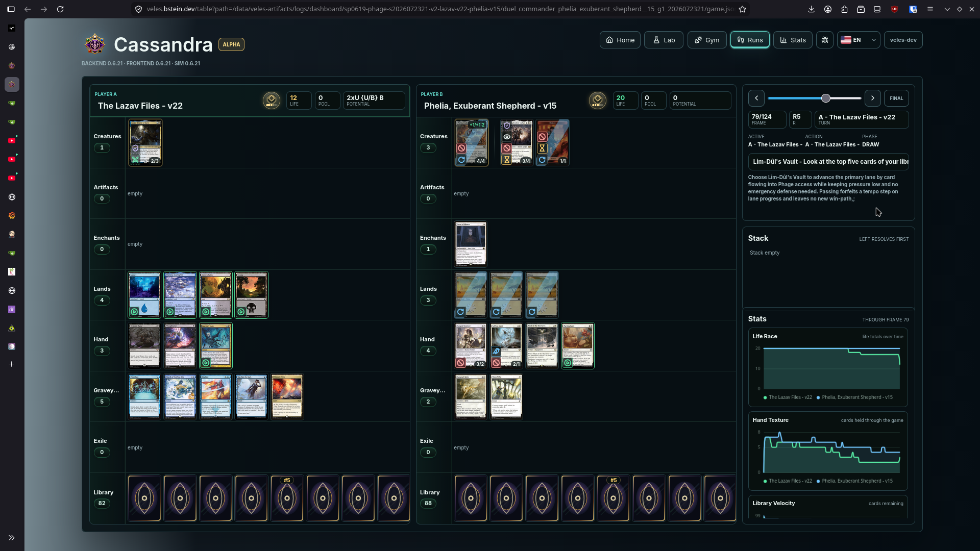Click crossed-swords icon on Player A's 2/3 creature
The height and width of the screenshot is (551, 980).
tap(135, 160)
